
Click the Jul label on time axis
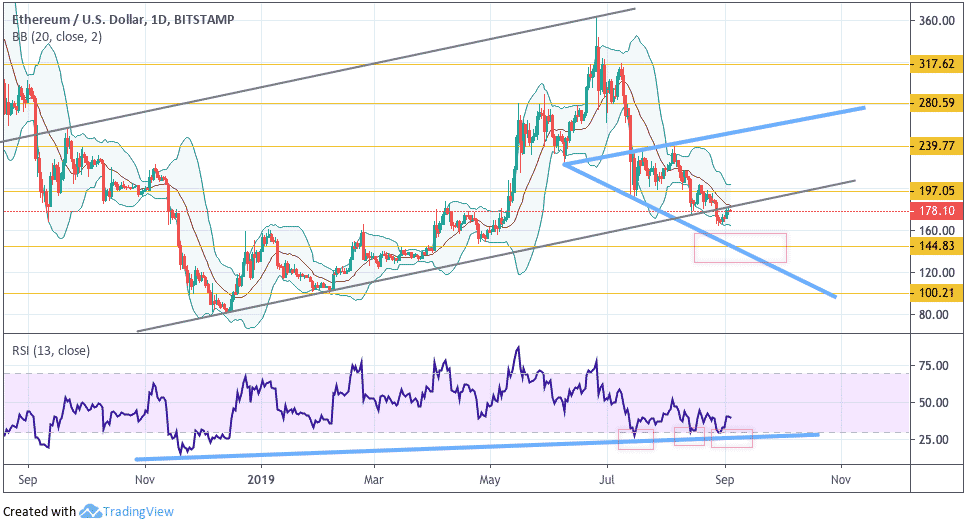point(607,480)
